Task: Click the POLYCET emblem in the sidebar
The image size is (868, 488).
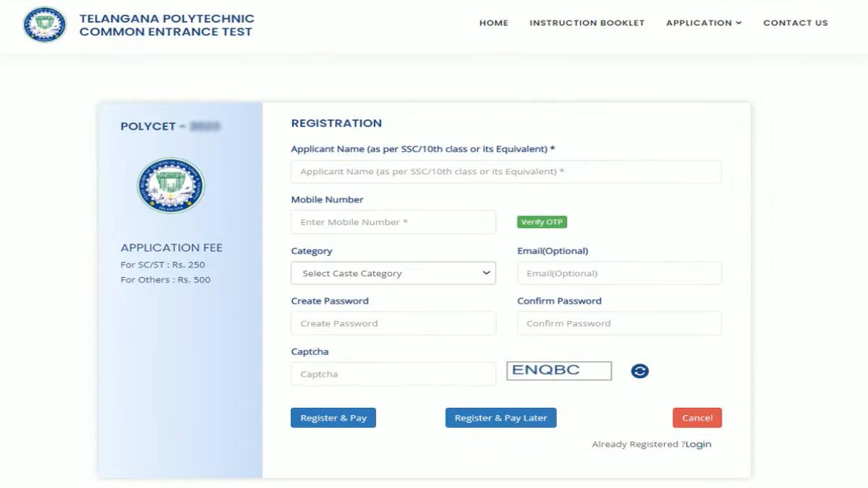Action: pyautogui.click(x=171, y=186)
